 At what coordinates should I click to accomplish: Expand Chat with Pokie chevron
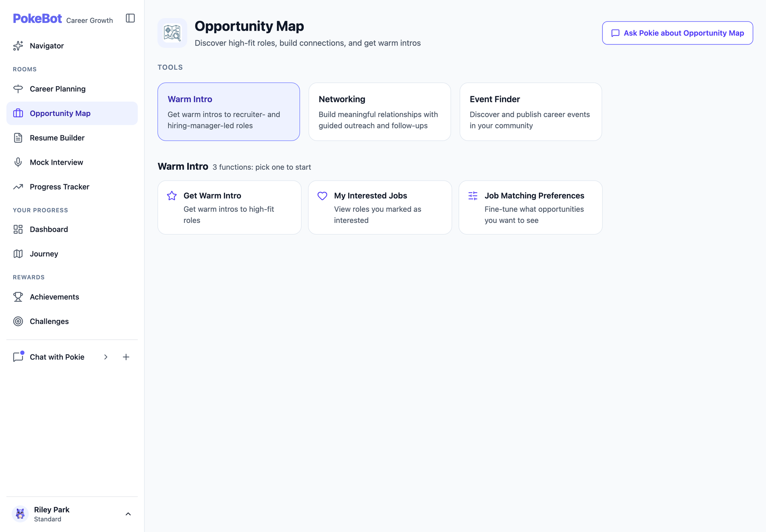[106, 357]
